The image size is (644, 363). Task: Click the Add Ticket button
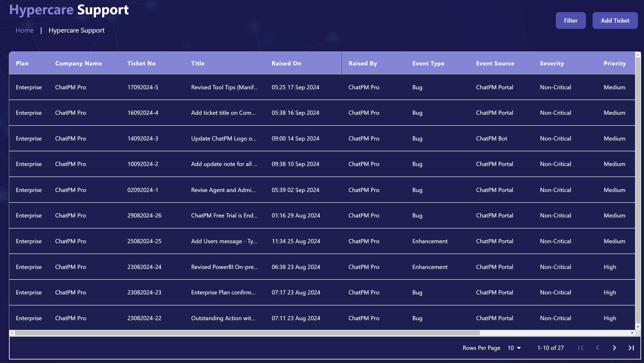click(x=615, y=20)
